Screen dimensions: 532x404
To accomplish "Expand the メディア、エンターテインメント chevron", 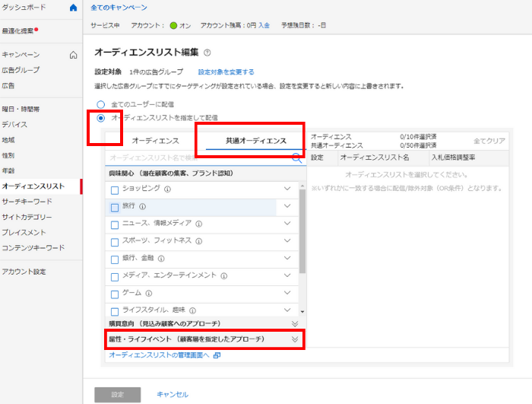I will coord(287,275).
